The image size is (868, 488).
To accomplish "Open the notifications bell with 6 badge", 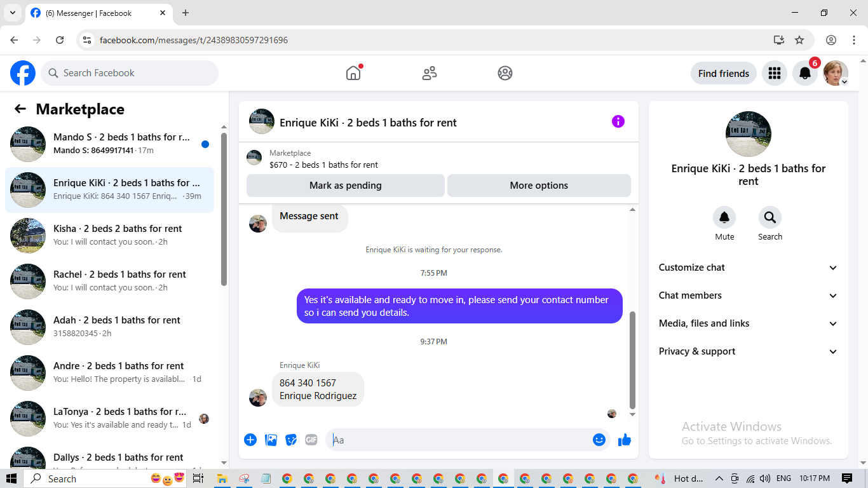I will (x=805, y=73).
